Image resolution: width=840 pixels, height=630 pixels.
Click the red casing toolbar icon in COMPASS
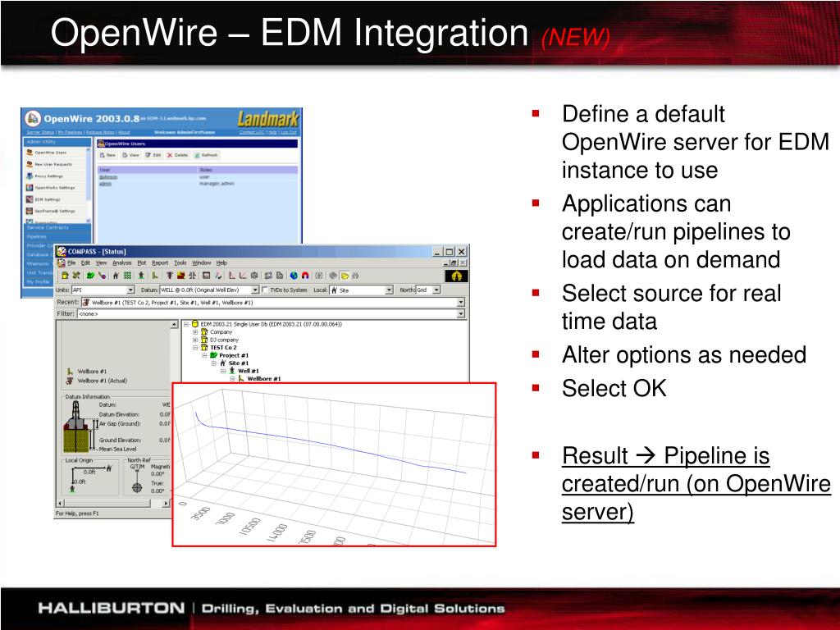click(x=181, y=276)
